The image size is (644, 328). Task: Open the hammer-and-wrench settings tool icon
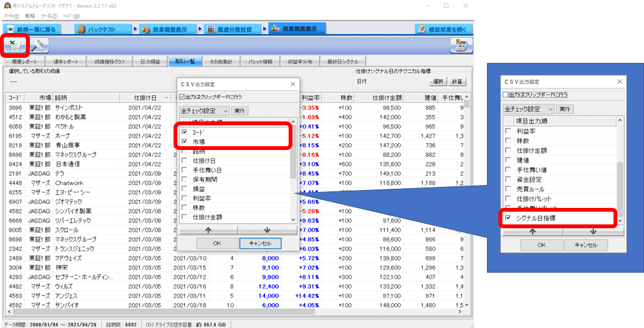(x=39, y=46)
